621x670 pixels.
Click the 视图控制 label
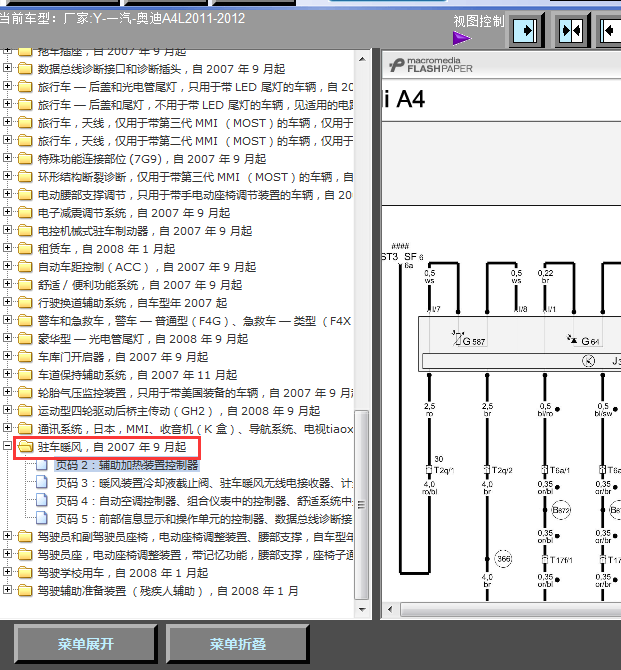click(479, 21)
